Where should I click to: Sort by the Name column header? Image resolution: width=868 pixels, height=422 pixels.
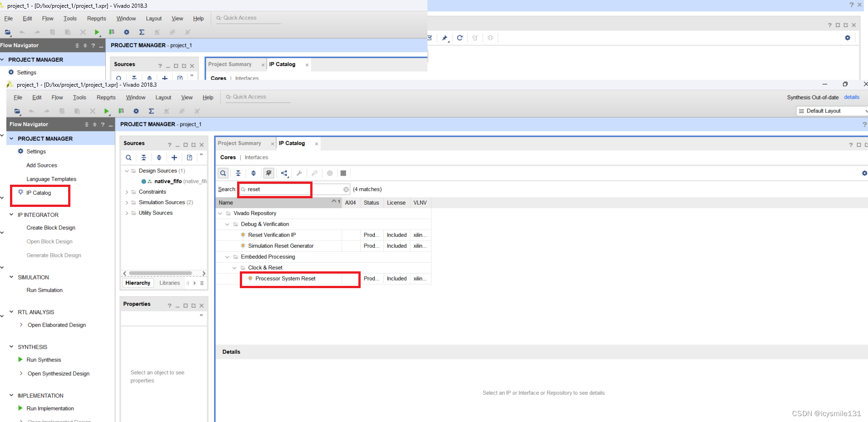click(x=279, y=203)
